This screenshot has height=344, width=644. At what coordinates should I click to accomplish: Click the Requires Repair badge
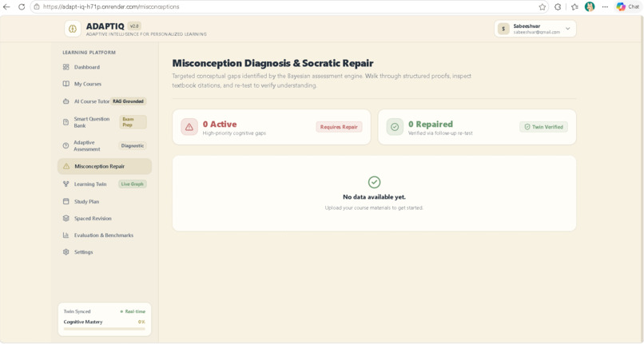(339, 127)
